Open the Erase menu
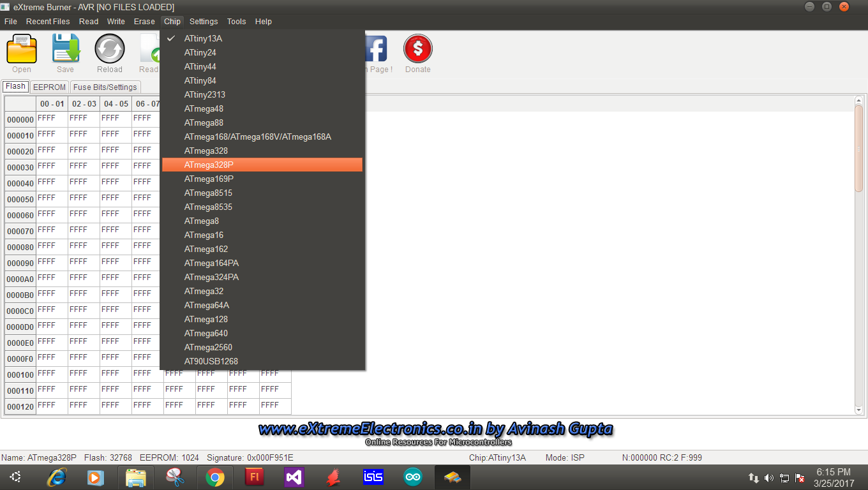This screenshot has width=868, height=490. point(144,21)
